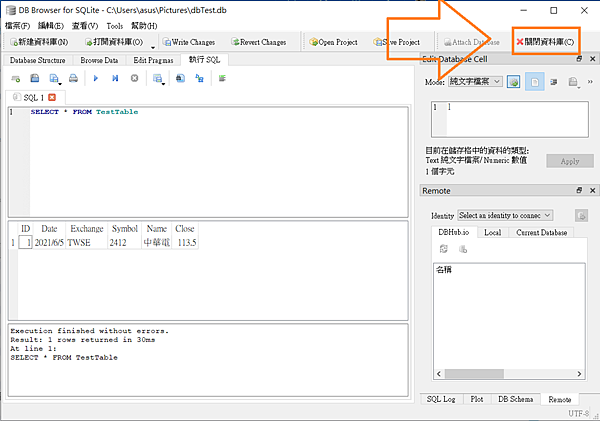Select the 執行 SQL tab

coord(205,60)
